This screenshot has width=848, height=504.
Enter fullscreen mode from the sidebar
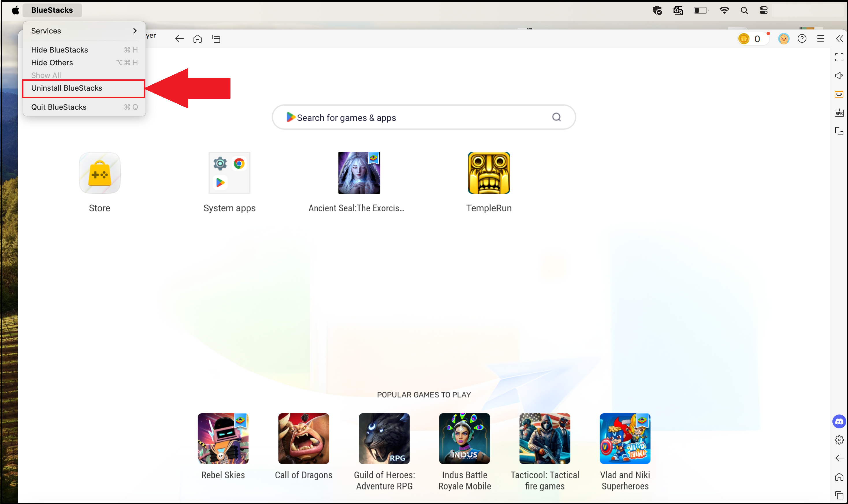839,57
